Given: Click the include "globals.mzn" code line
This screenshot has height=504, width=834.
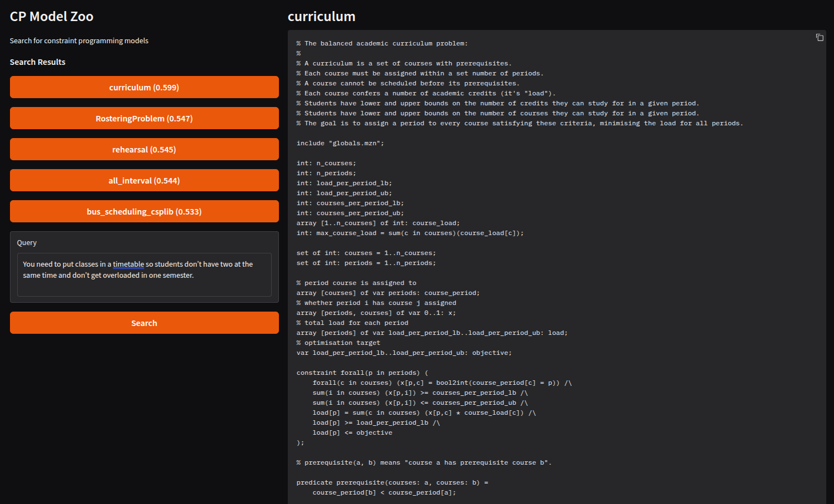Looking at the screenshot, I should coord(340,144).
